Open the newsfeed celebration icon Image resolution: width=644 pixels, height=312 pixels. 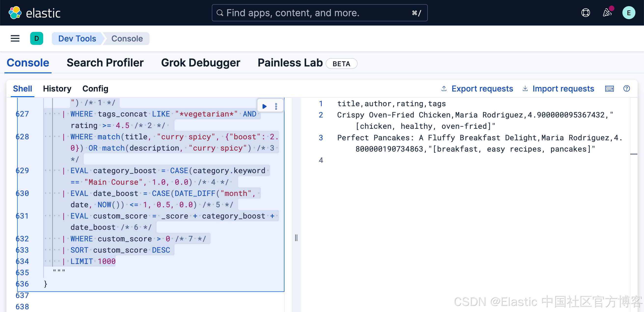(x=607, y=13)
